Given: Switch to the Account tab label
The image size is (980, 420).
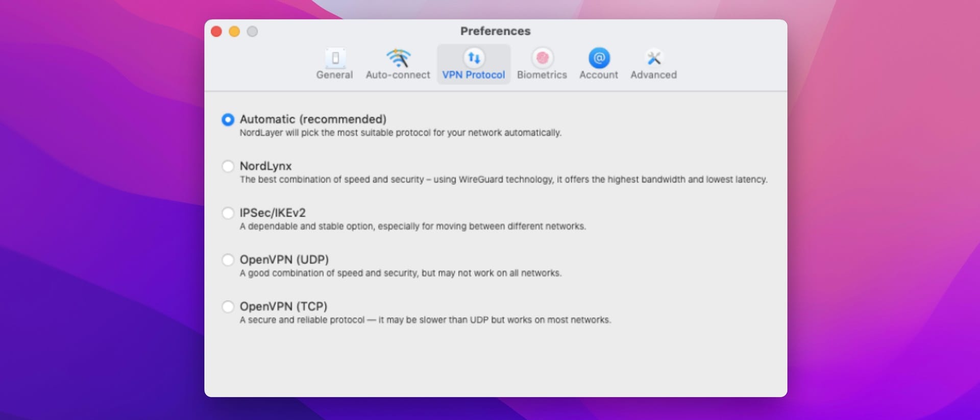Looking at the screenshot, I should (599, 75).
